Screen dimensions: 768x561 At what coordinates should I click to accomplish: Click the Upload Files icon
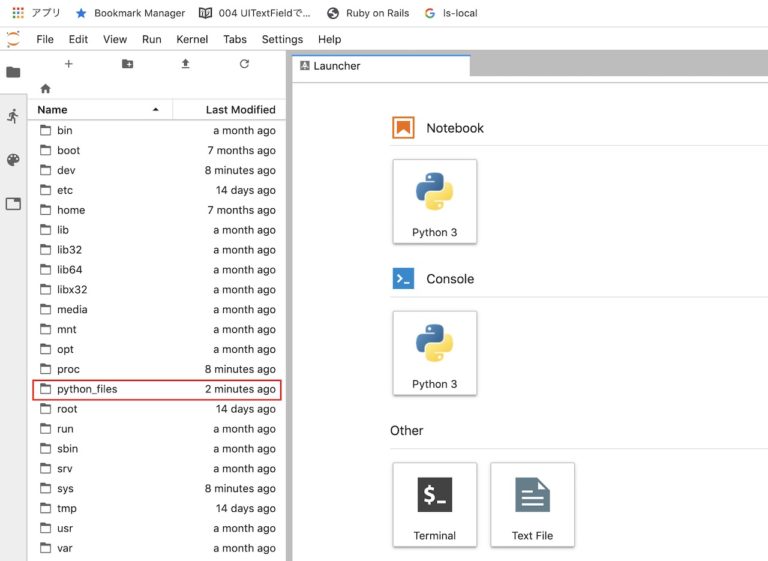[185, 64]
